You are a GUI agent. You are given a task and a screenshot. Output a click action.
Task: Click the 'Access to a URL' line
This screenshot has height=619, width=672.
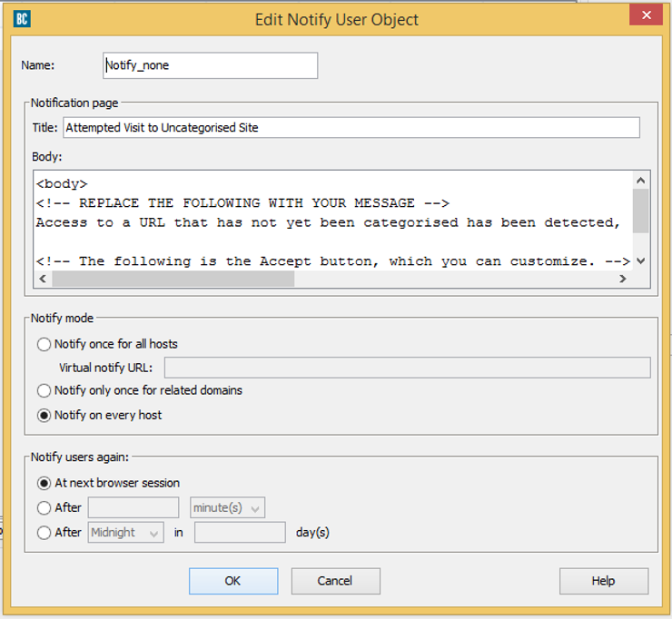click(328, 222)
